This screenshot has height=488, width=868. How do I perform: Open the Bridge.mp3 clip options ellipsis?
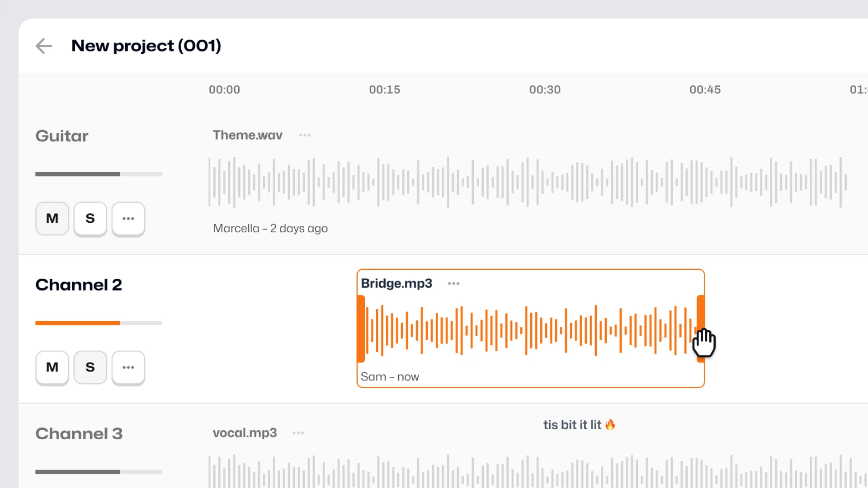tap(453, 283)
